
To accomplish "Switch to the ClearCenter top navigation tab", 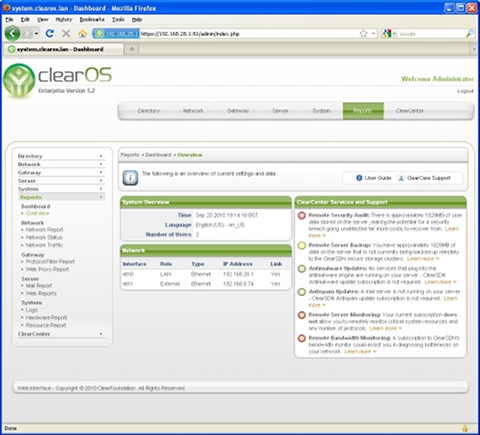I will click(x=410, y=111).
